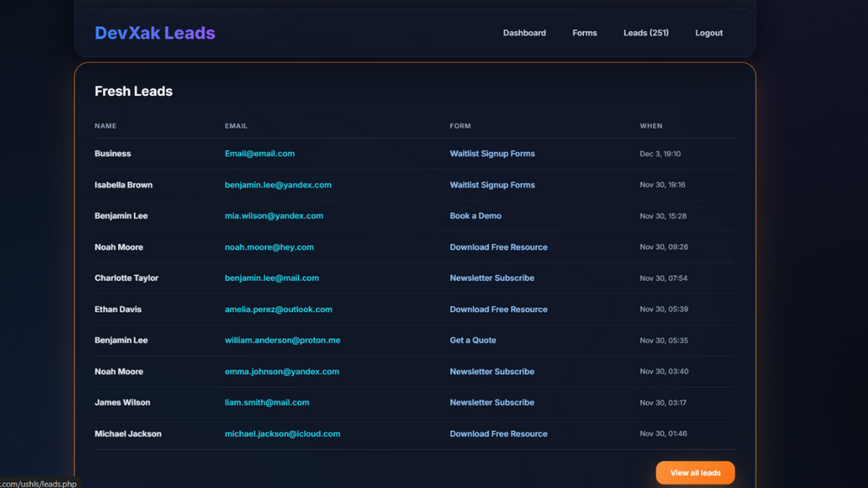Click the EMAIL column header
The height and width of the screenshot is (488, 868).
tap(236, 126)
